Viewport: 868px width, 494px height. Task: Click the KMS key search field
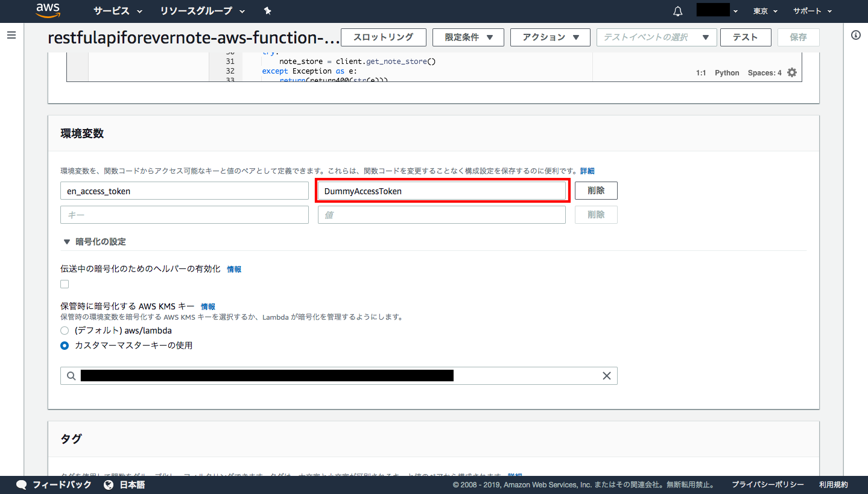click(x=339, y=376)
